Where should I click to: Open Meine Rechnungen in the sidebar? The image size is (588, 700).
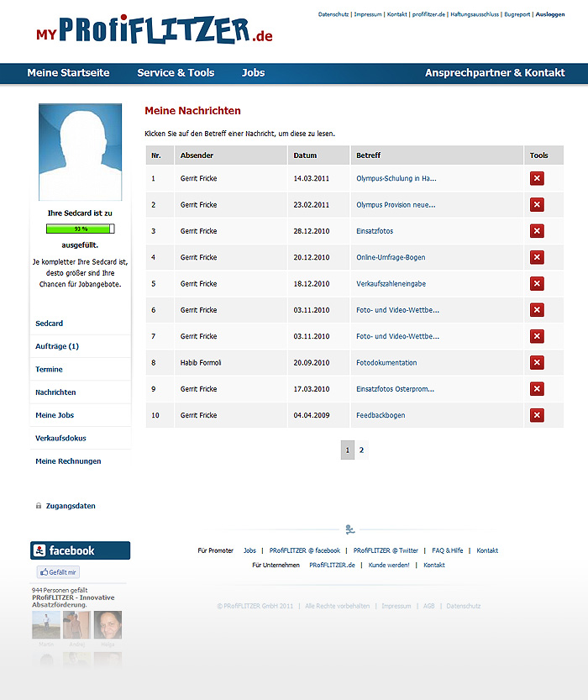pyautogui.click(x=68, y=461)
